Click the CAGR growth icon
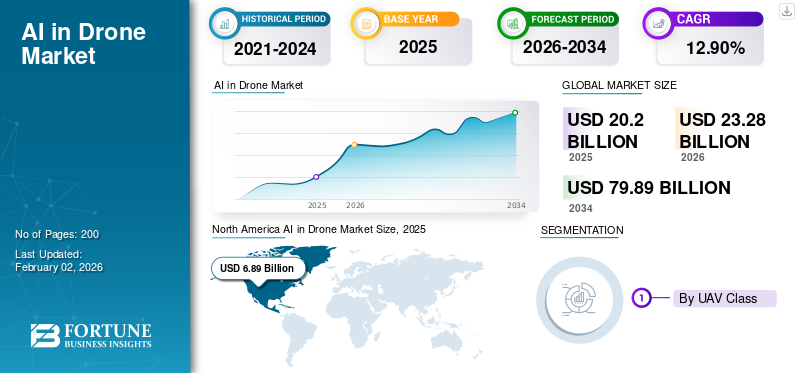Image resolution: width=800 pixels, height=373 pixels. tap(658, 23)
